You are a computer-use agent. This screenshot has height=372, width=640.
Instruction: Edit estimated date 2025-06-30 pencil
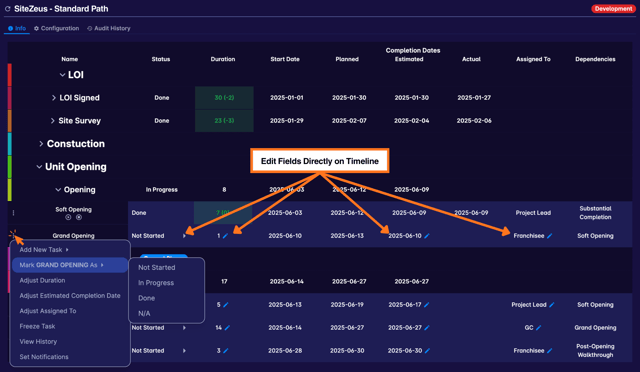(x=427, y=350)
